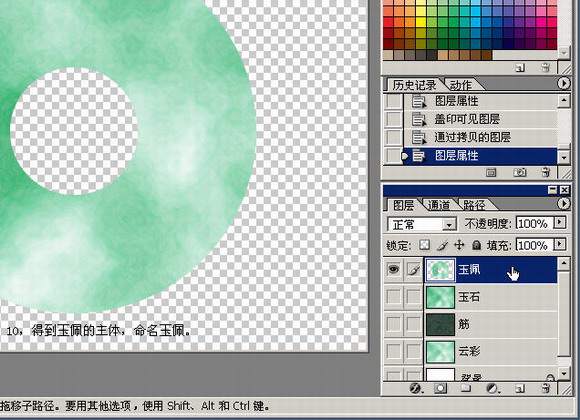Pick lightest beige swatch

[388, 55]
